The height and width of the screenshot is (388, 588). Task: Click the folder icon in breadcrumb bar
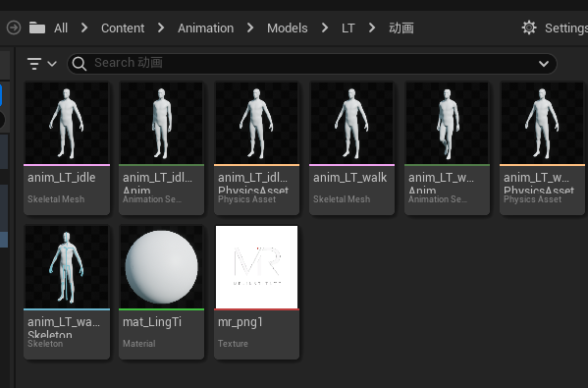pos(37,28)
